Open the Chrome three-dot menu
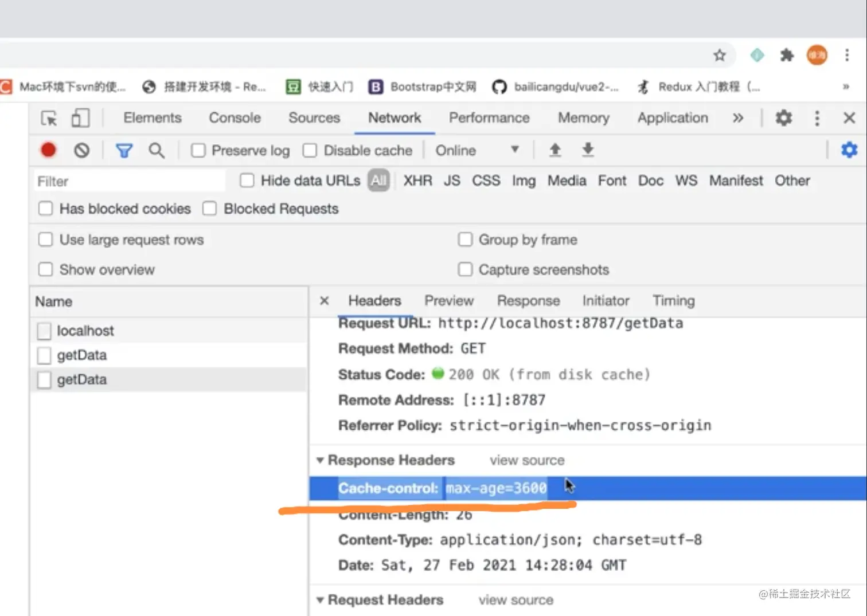867x616 pixels. (x=847, y=55)
